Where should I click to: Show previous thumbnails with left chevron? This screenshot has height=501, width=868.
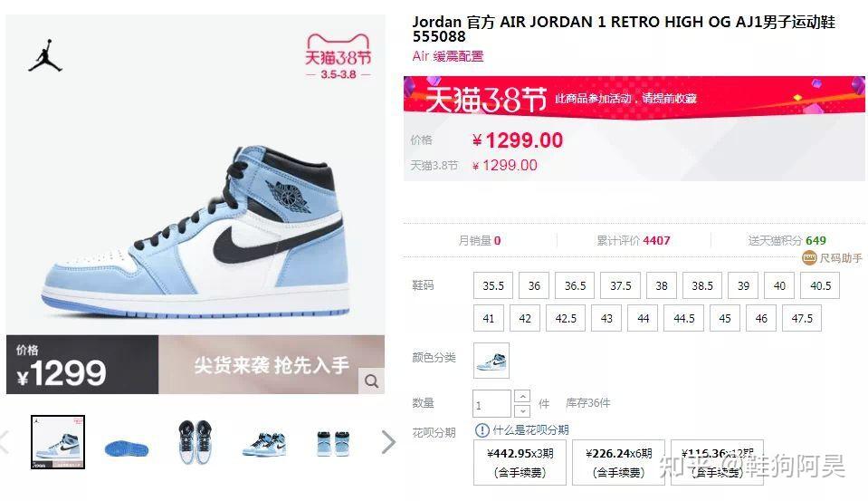point(5,443)
